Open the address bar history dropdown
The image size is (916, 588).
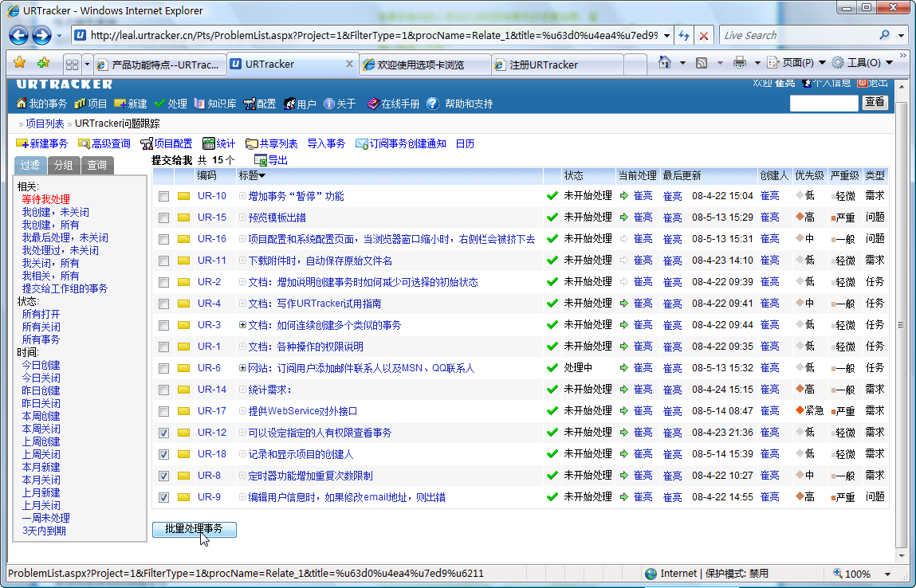666,36
